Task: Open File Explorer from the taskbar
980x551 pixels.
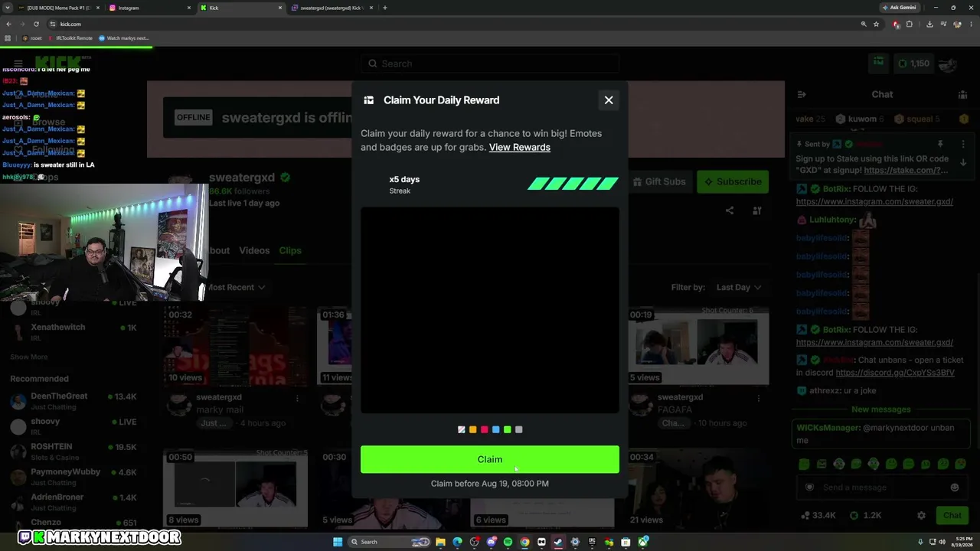Action: click(440, 542)
